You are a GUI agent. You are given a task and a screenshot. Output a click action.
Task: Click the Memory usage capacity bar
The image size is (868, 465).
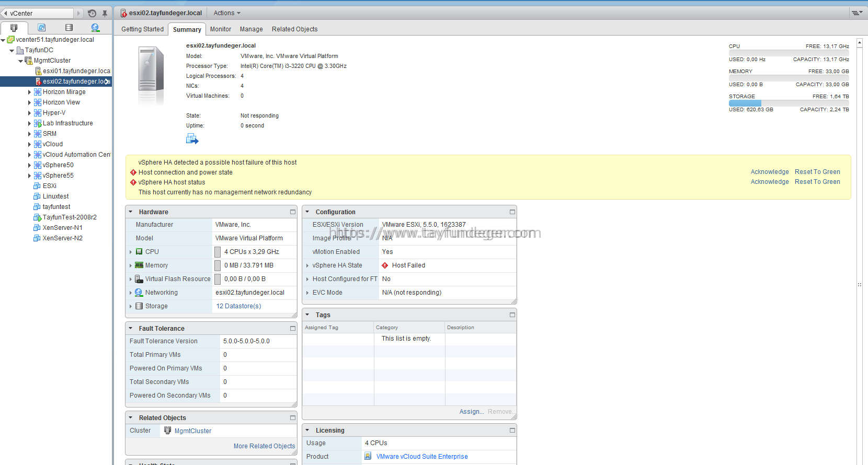(789, 78)
